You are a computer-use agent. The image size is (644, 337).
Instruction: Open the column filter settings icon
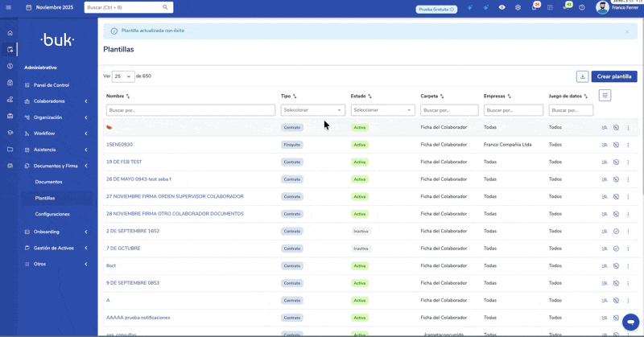point(605,96)
